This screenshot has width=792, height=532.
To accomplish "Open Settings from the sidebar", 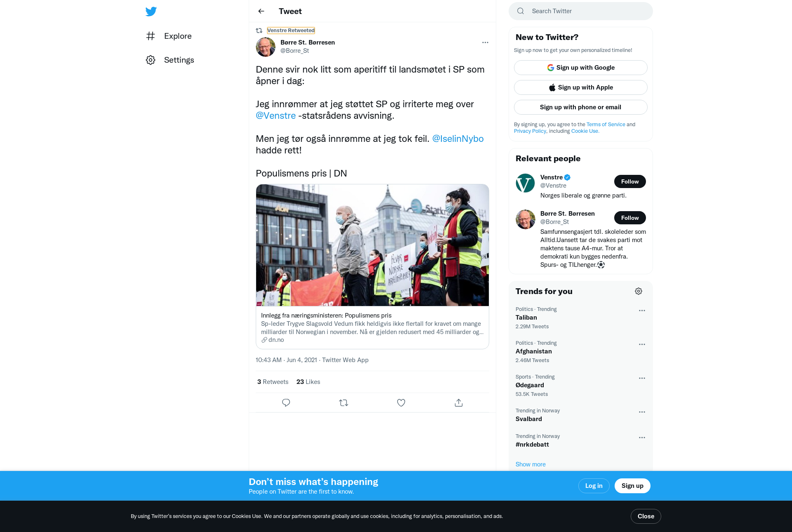I will (170, 60).
